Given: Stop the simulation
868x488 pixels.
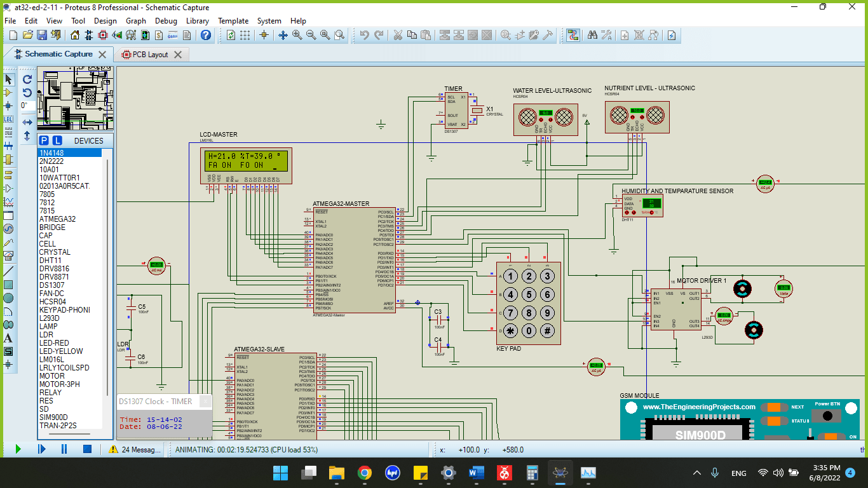Looking at the screenshot, I should (x=87, y=449).
